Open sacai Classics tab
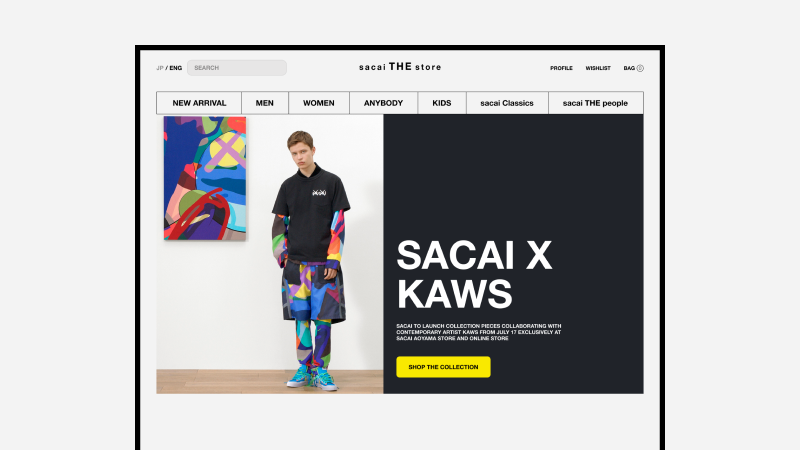Screen dimensions: 800x450 (x=507, y=103)
